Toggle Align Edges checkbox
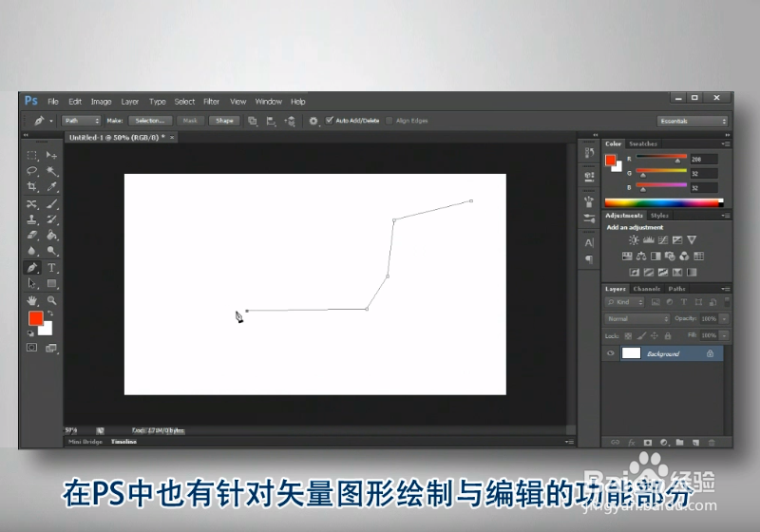This screenshot has height=532, width=760. point(389,121)
